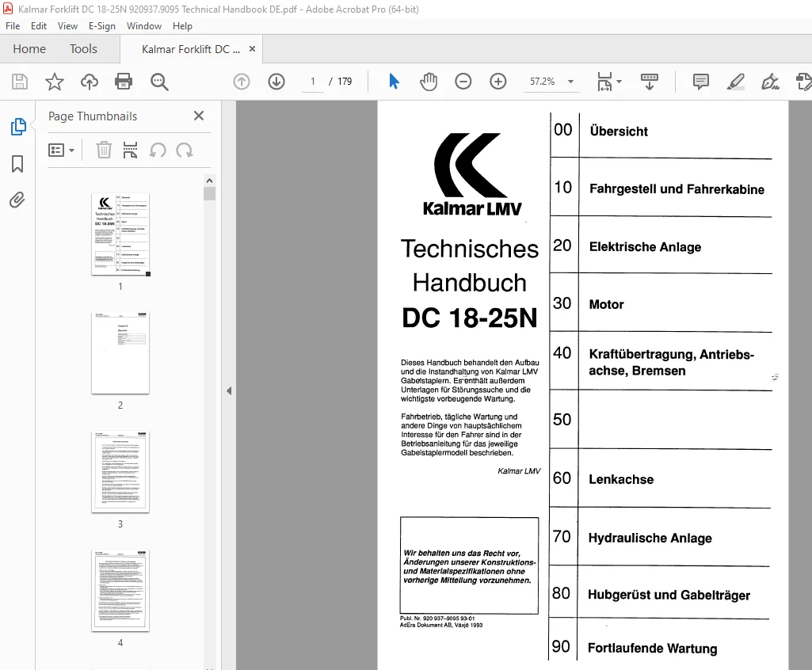Click 'Fortlaufende Wartung' section text
812x670 pixels.
[x=653, y=649]
